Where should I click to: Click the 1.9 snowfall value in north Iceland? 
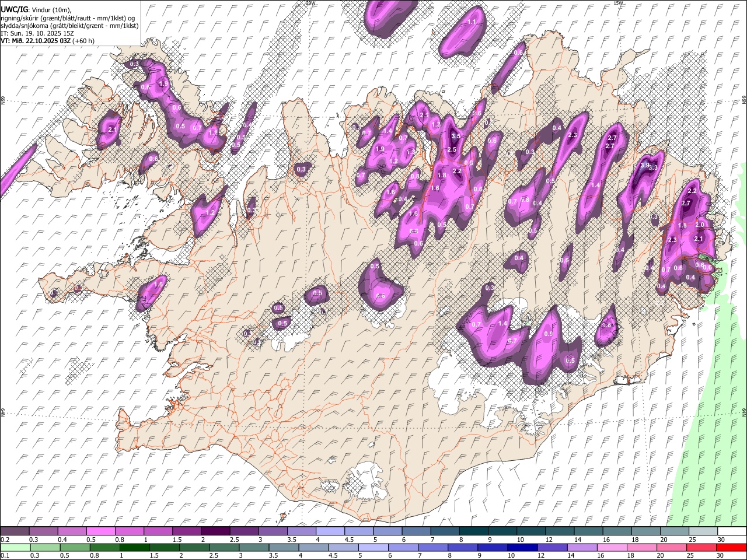click(381, 149)
